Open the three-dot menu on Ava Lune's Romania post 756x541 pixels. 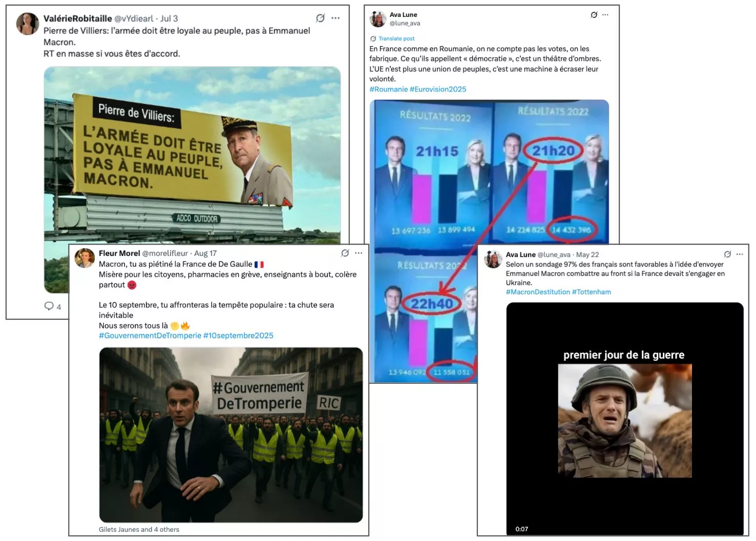[605, 15]
